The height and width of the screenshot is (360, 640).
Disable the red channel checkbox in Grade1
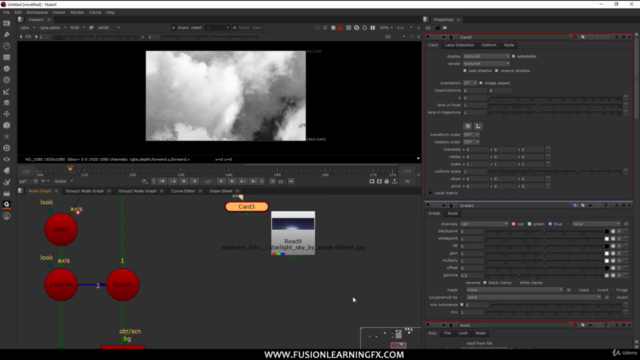tap(513, 224)
